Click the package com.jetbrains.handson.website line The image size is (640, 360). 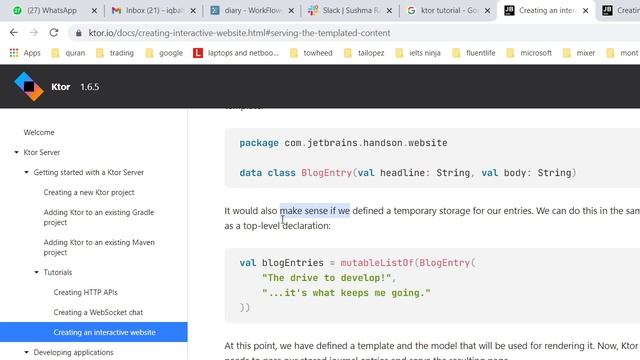(343, 143)
